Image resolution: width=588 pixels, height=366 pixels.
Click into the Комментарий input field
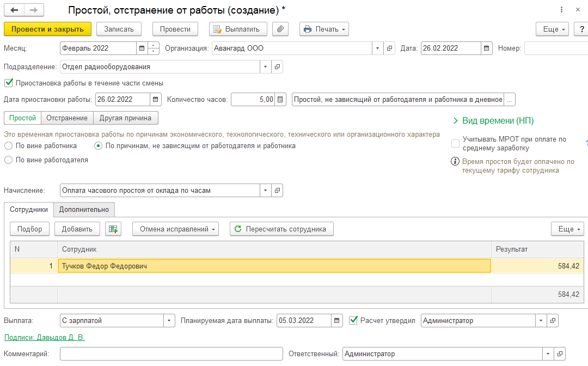pos(171,354)
